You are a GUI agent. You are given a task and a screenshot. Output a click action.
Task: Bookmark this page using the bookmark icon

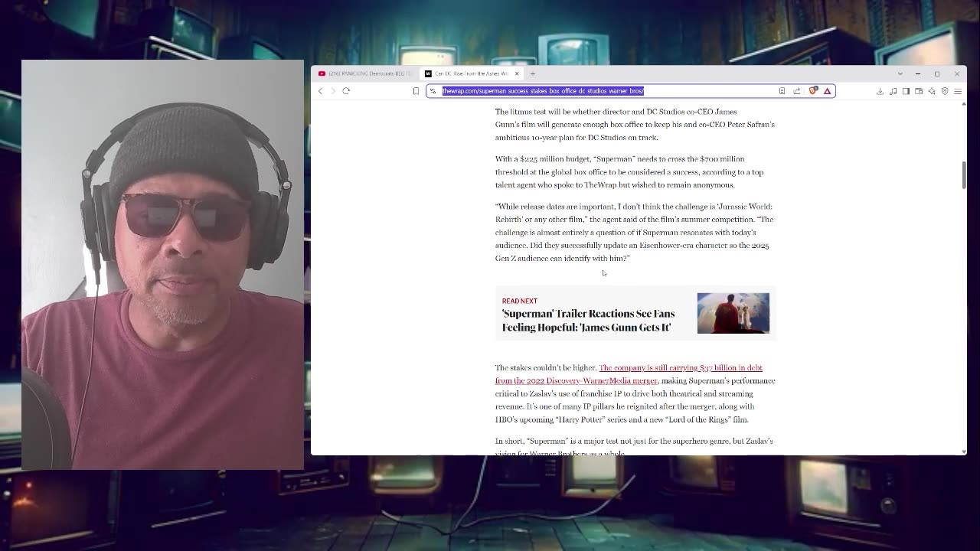[416, 91]
